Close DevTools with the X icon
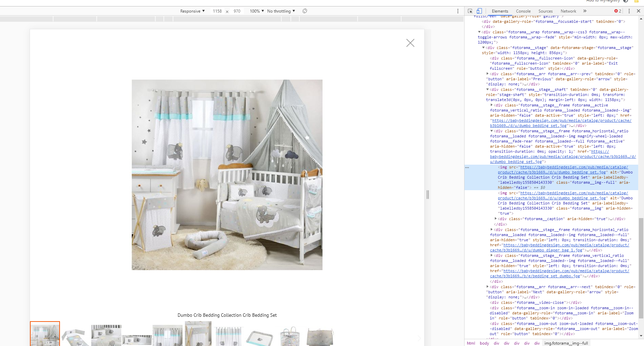Image resolution: width=644 pixels, height=346 pixels. [639, 11]
